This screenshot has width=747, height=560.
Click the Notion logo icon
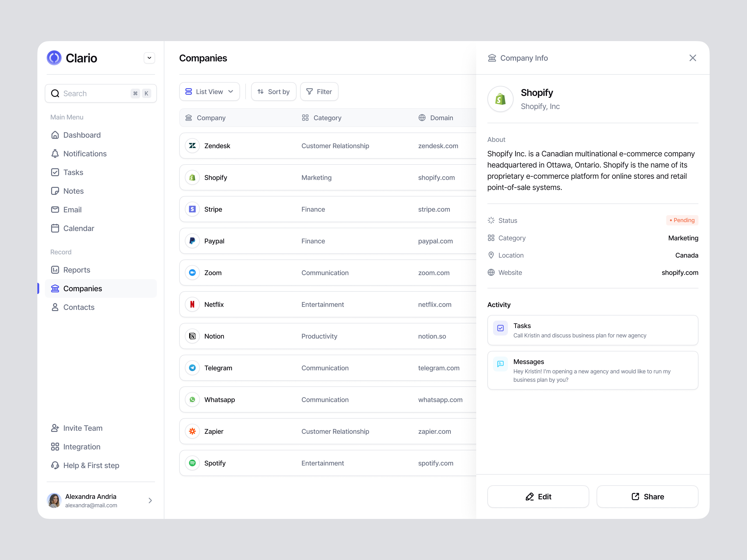pos(192,336)
